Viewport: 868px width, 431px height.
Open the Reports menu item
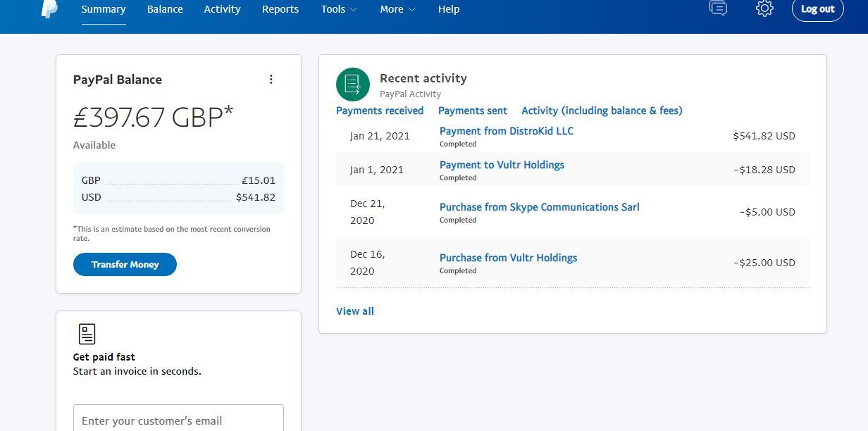[x=280, y=9]
